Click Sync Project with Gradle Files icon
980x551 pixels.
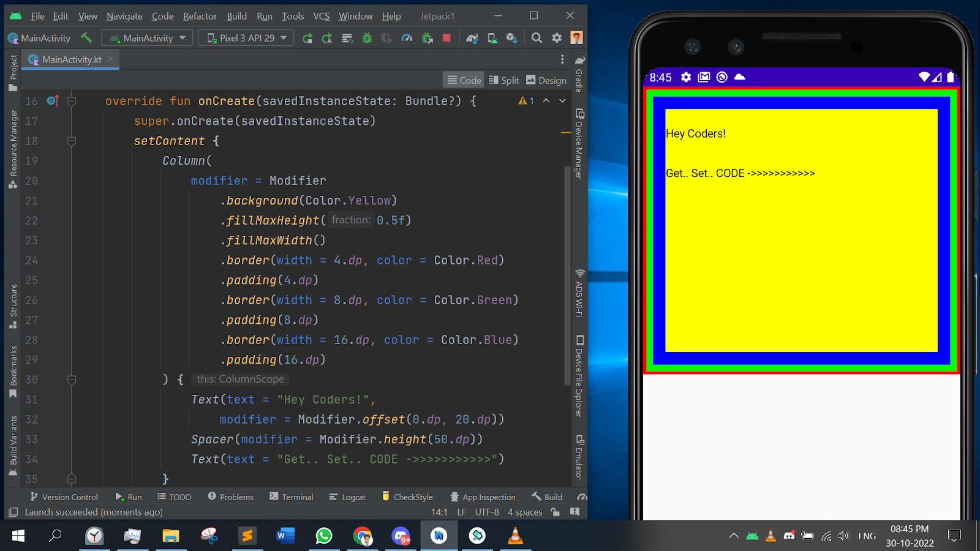pyautogui.click(x=472, y=38)
